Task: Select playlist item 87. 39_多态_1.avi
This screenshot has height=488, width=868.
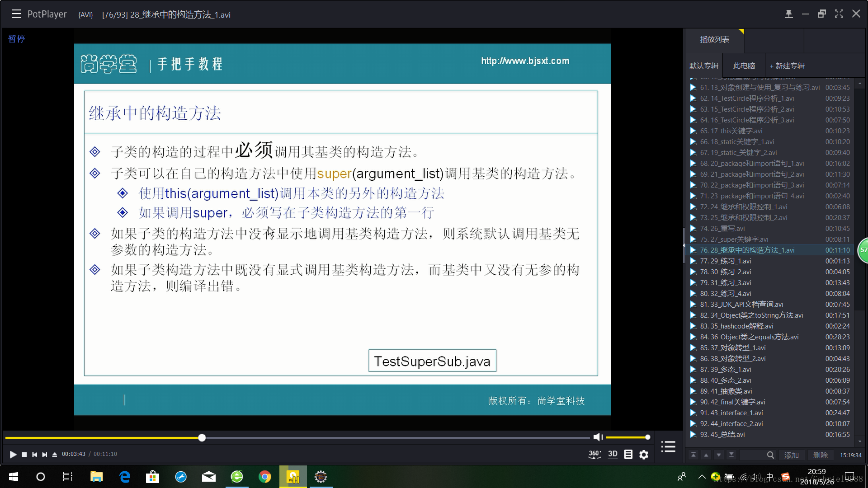Action: [771, 370]
